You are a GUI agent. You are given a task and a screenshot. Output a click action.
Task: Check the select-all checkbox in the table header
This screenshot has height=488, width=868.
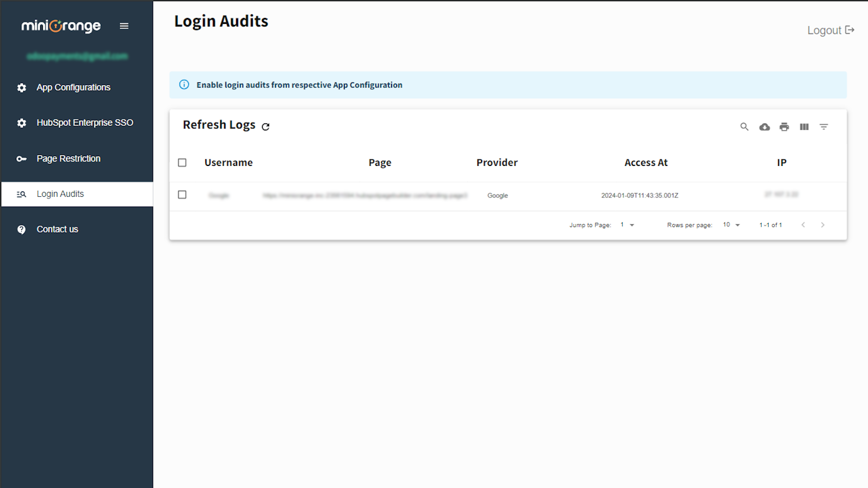click(x=182, y=162)
